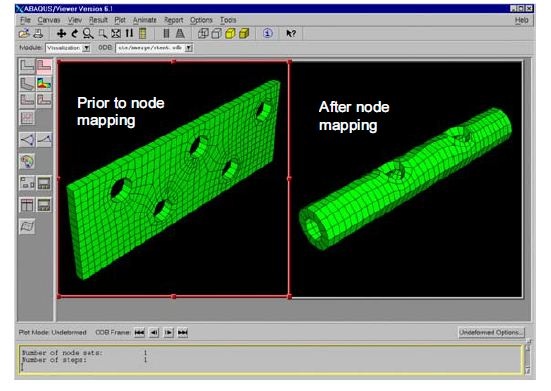Select the X-Y grid plot icon
Viewport: 551px width, 391px height.
click(x=27, y=118)
